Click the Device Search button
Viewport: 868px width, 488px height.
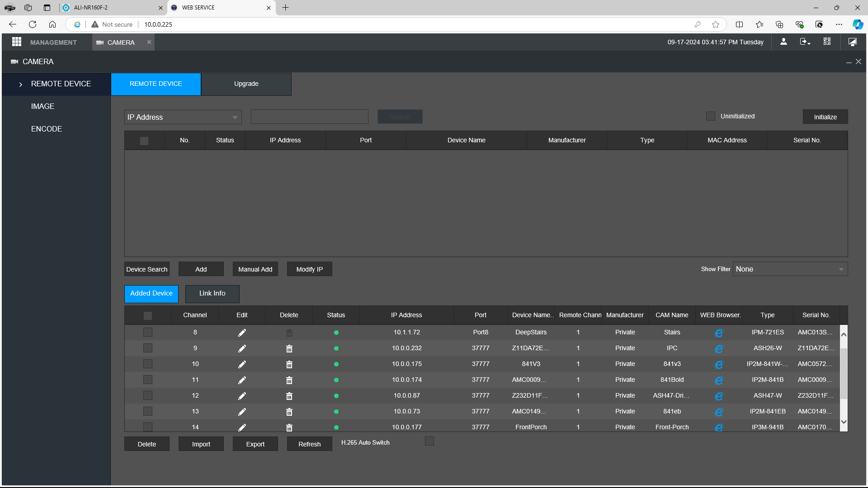coord(147,269)
